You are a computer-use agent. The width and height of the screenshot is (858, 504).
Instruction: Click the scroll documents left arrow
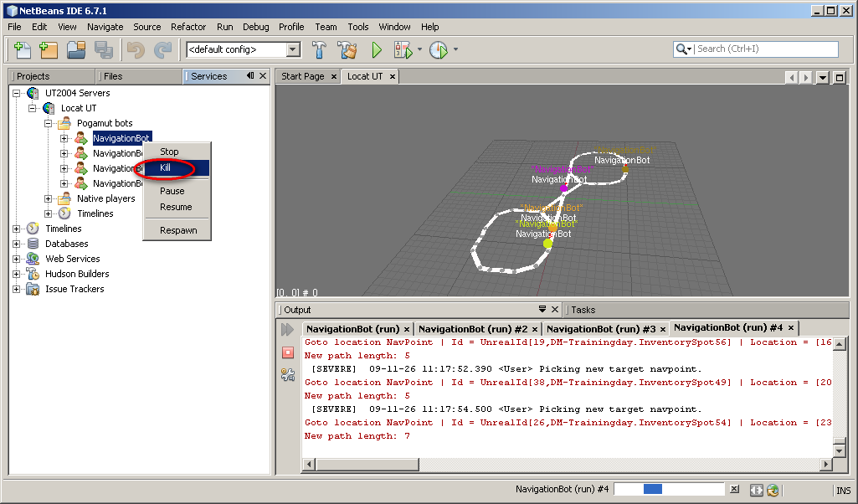[x=791, y=78]
